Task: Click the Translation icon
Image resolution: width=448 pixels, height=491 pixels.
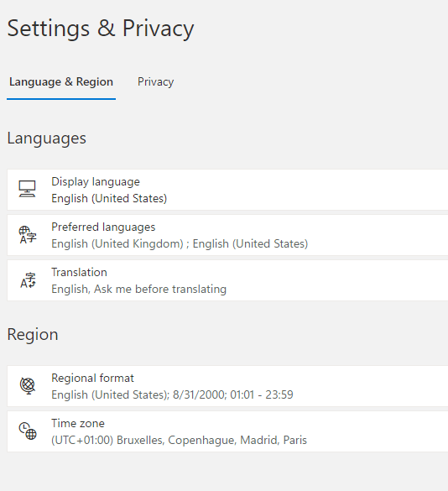Action: pos(28,280)
